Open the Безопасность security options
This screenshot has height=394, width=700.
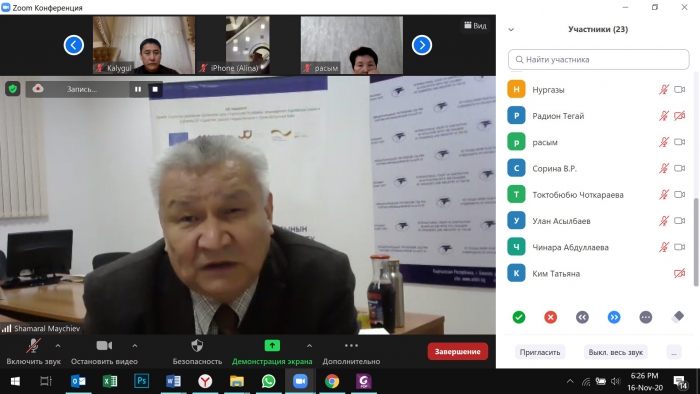(x=197, y=352)
